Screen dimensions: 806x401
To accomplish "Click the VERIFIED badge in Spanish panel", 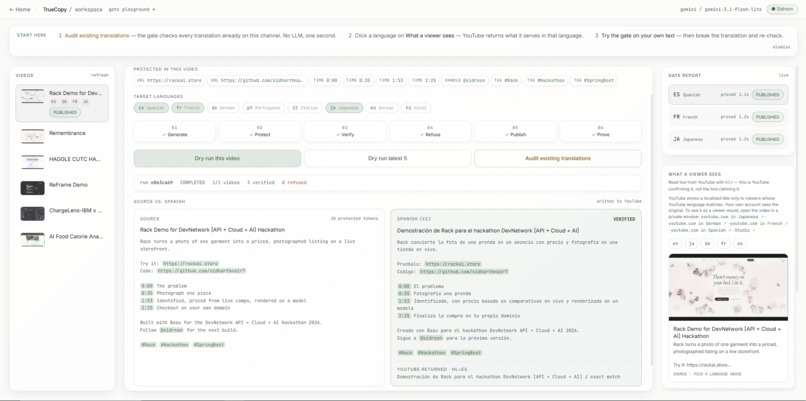I will 624,219.
